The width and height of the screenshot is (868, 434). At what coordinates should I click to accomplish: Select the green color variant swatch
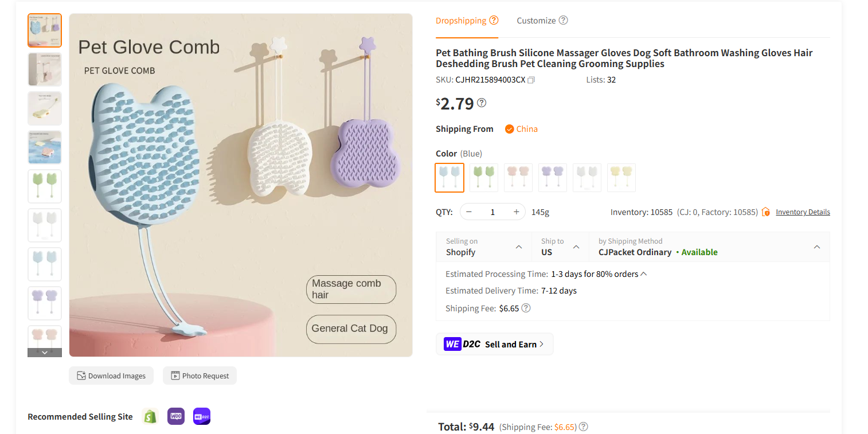(483, 178)
